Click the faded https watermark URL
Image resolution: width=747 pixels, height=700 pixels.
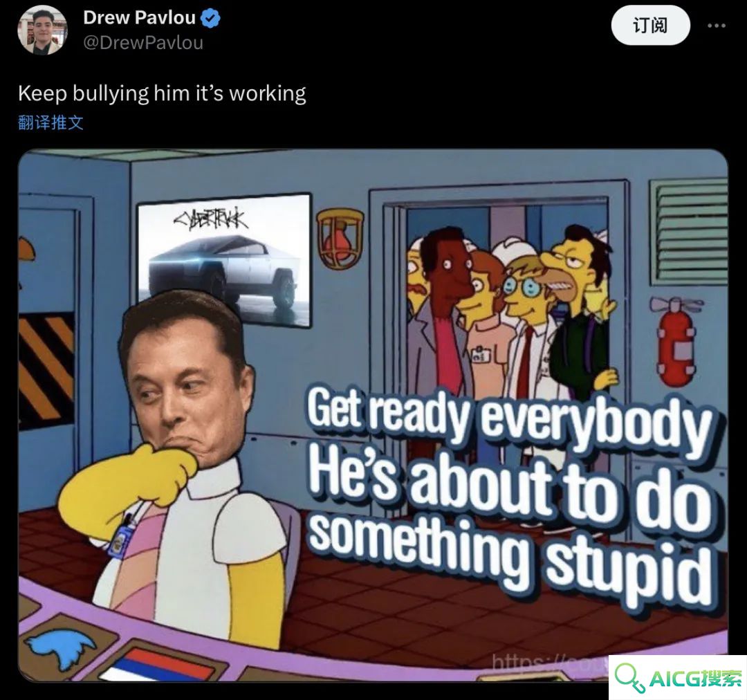(548, 663)
